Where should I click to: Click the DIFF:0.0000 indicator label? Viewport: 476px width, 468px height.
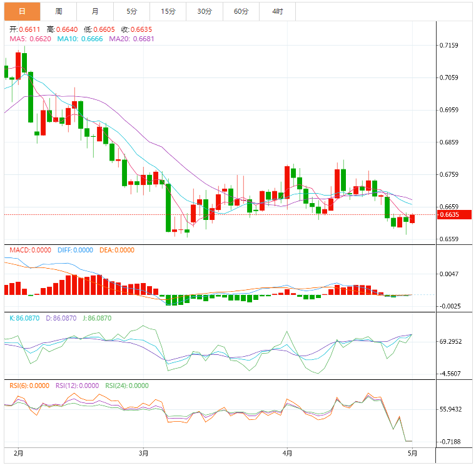point(75,250)
